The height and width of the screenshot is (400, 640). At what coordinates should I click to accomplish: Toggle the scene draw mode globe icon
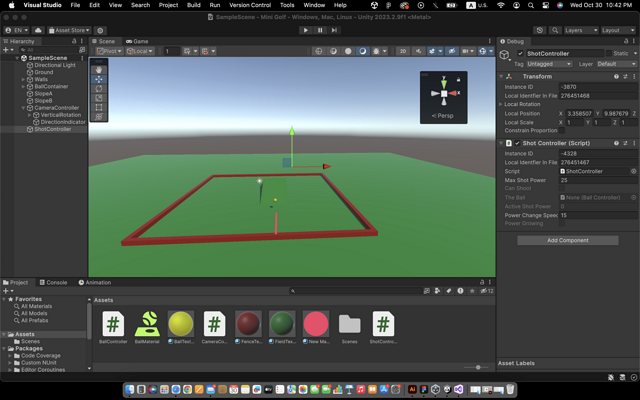click(x=319, y=51)
